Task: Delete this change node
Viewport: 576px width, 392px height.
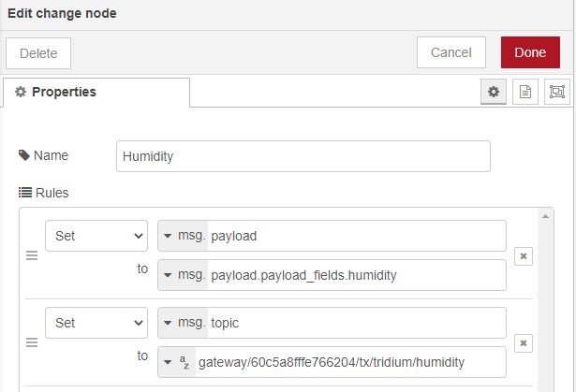Action: [38, 53]
